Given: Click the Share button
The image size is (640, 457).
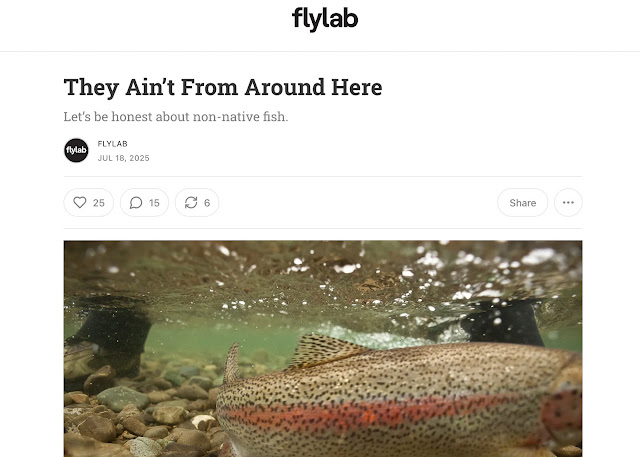Looking at the screenshot, I should [522, 202].
